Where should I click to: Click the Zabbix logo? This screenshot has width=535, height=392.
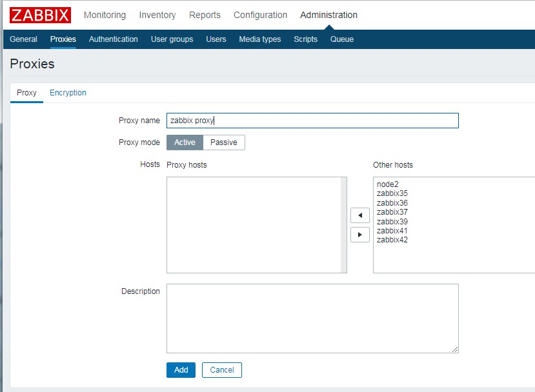click(40, 15)
